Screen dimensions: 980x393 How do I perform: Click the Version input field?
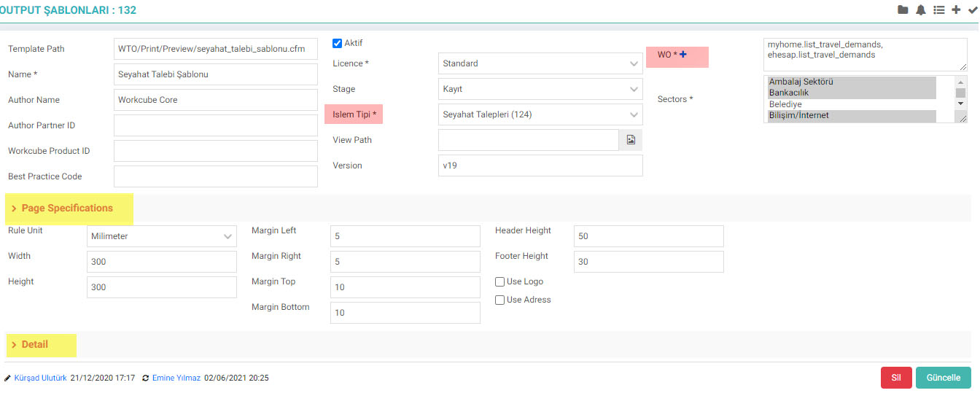(540, 166)
